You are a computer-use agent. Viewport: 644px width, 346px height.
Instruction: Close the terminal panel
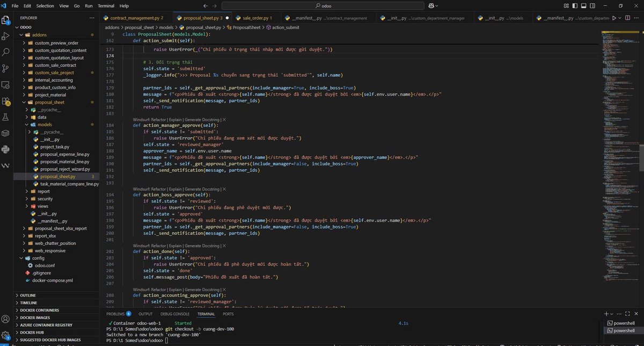637,314
